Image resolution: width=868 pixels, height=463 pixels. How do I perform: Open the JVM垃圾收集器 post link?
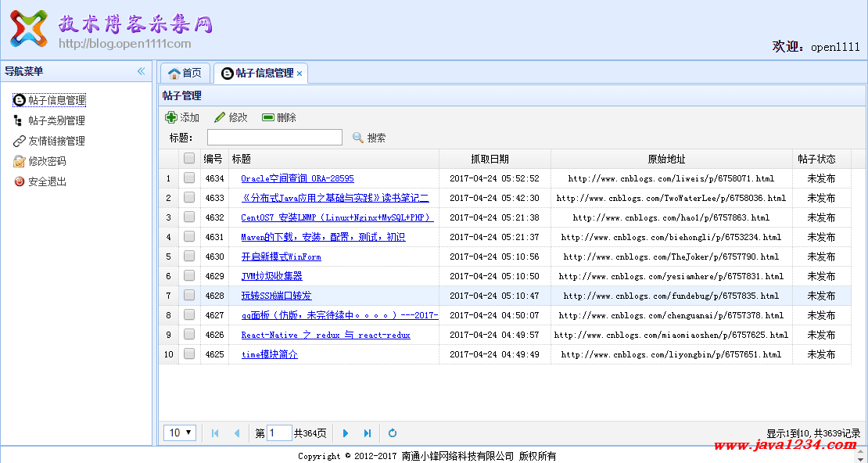(x=272, y=276)
